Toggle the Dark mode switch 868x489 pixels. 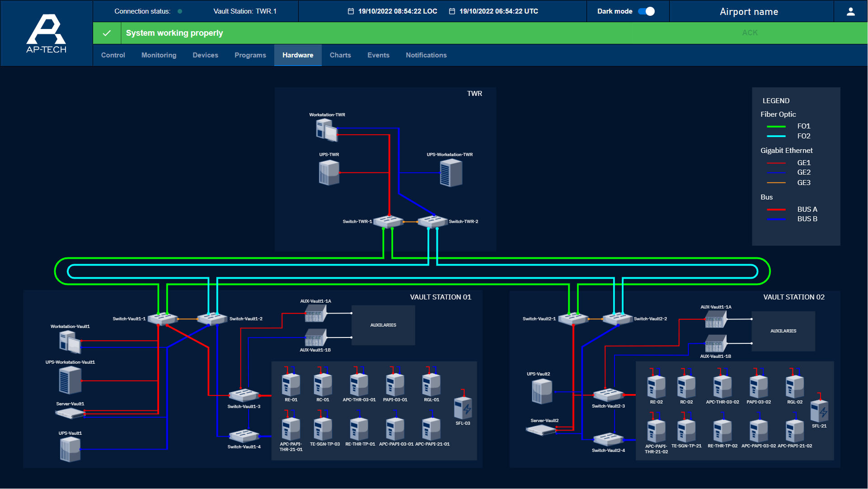click(646, 11)
